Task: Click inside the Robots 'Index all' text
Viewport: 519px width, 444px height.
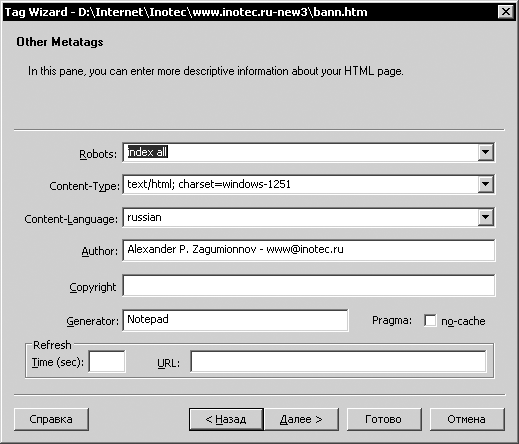Action: (x=148, y=152)
